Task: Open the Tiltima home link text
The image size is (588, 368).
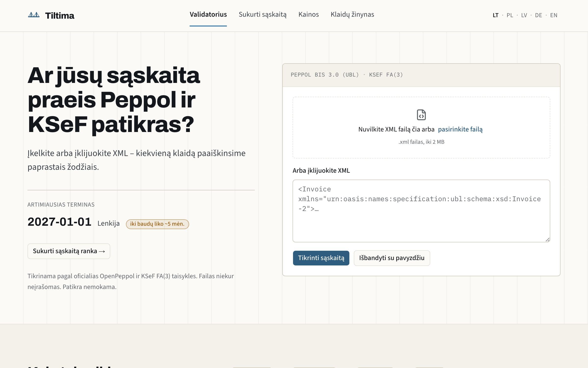Action: [60, 16]
